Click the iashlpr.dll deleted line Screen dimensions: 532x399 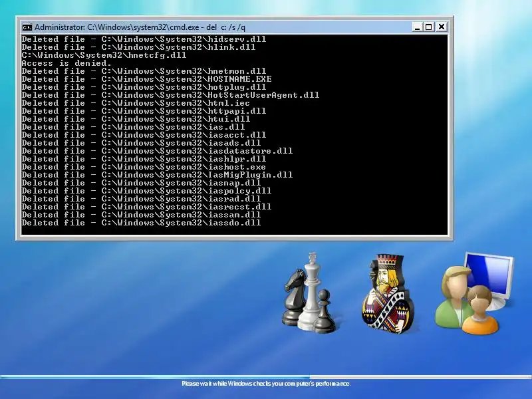pos(144,159)
